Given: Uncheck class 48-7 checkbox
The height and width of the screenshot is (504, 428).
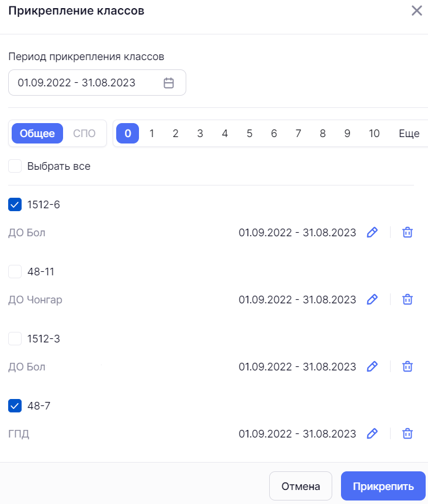Looking at the screenshot, I should click(x=15, y=405).
